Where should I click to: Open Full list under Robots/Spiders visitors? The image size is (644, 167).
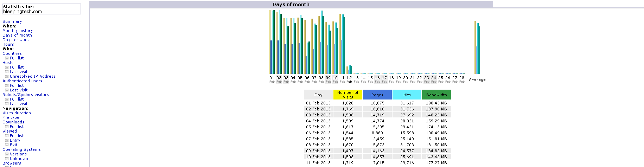[x=17, y=99]
